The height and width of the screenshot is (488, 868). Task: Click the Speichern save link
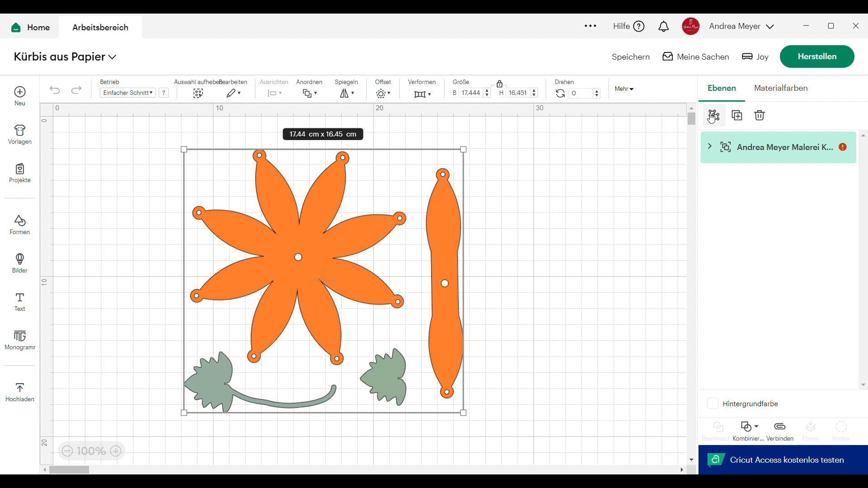point(630,56)
